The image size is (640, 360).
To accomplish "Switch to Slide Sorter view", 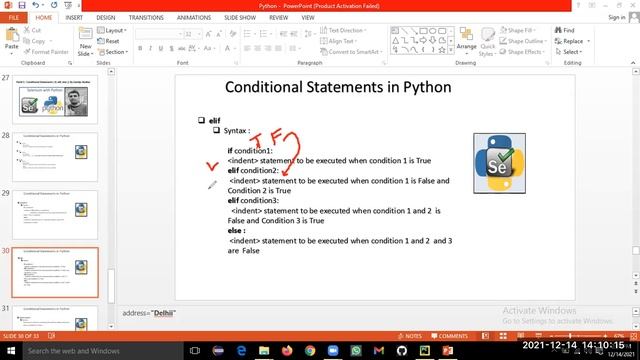I will [503, 336].
